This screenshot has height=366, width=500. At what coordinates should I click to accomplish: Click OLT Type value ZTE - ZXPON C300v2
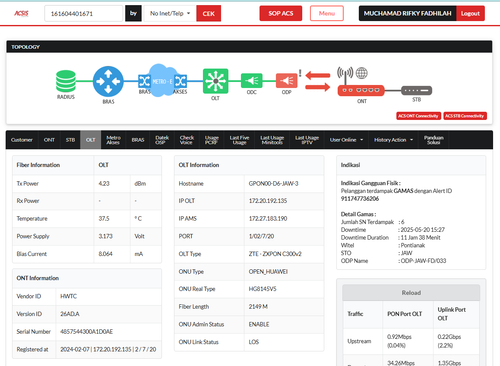(275, 254)
